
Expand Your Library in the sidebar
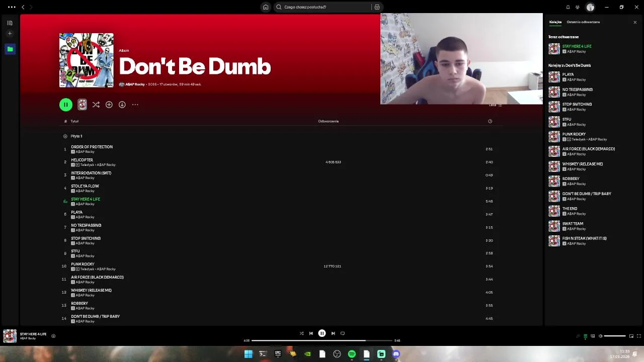(x=10, y=23)
